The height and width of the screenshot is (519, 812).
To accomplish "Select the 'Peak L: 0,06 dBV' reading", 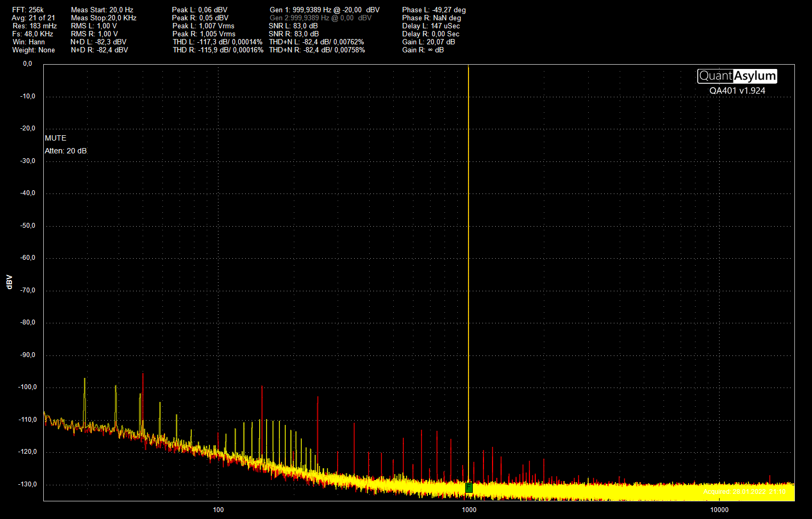I will (200, 10).
